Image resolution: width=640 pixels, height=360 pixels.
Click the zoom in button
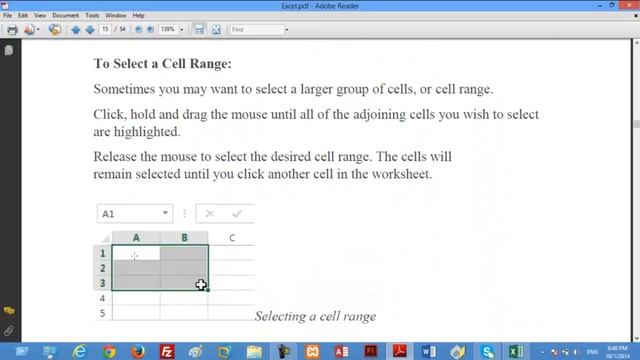tap(150, 29)
